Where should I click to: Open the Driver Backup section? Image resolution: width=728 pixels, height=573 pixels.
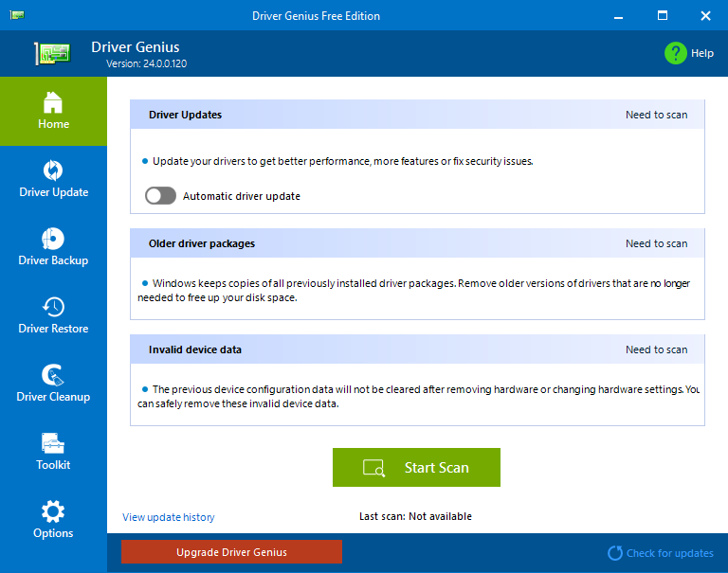coord(53,247)
